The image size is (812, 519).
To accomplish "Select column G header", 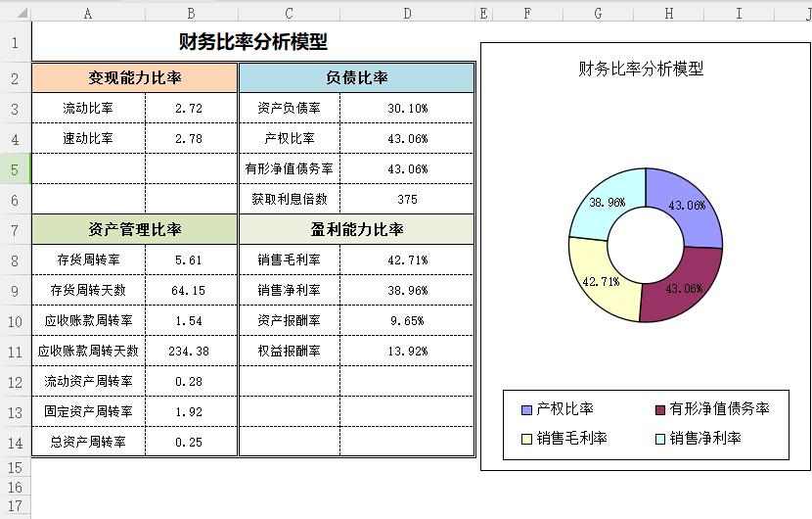I will (x=598, y=14).
